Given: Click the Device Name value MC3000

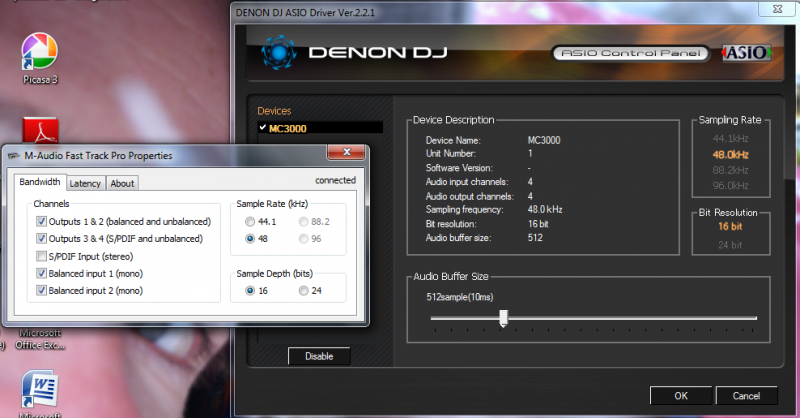Looking at the screenshot, I should click(x=544, y=140).
